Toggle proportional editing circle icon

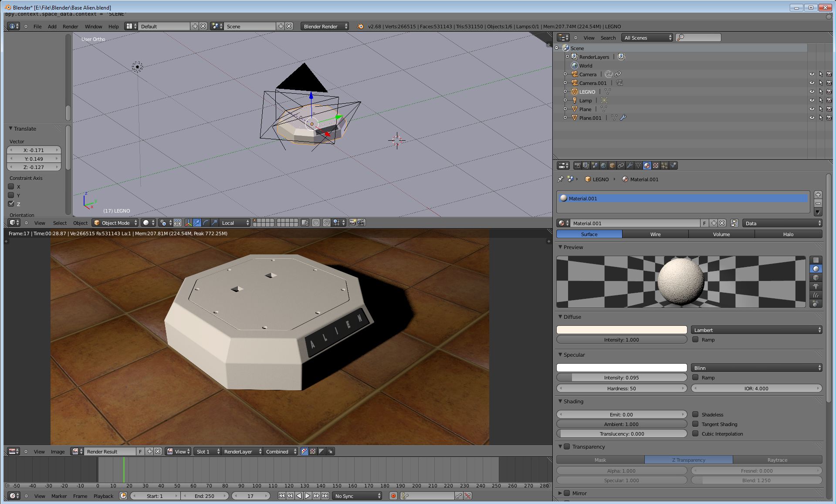pyautogui.click(x=316, y=223)
